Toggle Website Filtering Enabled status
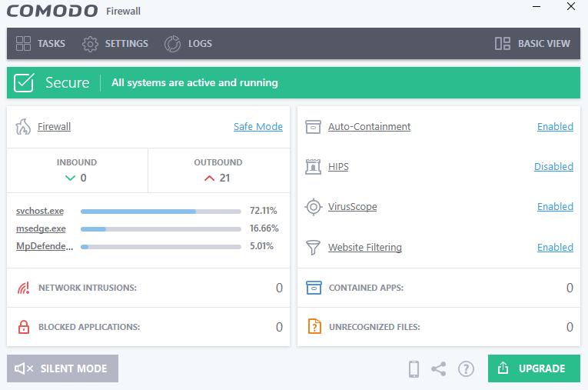 click(555, 248)
